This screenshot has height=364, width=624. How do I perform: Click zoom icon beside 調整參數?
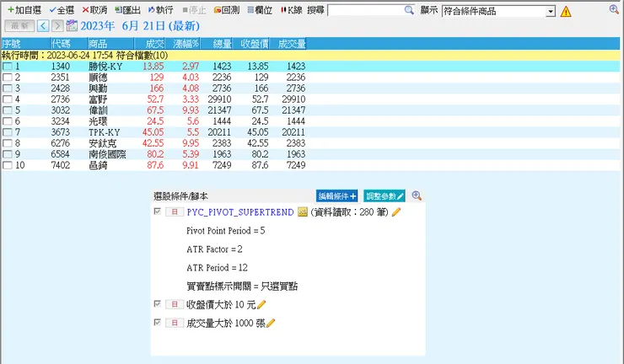point(417,195)
